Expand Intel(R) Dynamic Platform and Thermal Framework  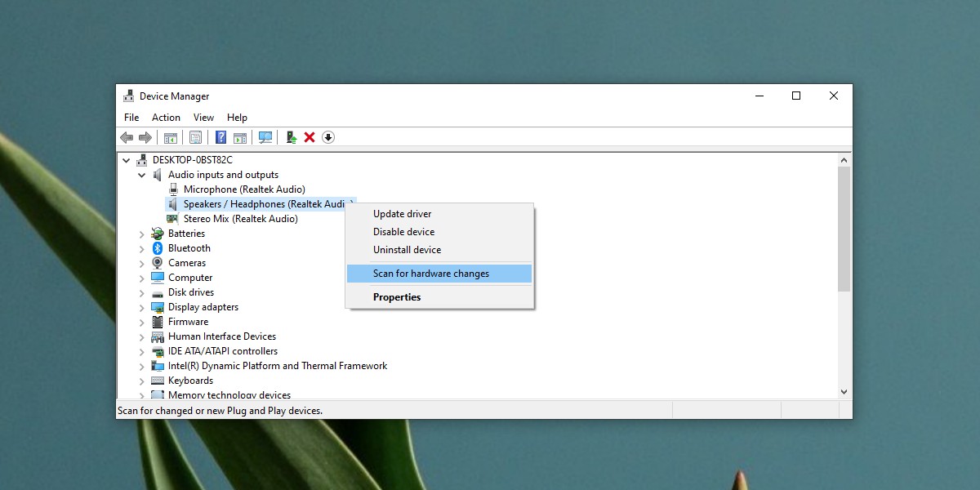point(141,366)
